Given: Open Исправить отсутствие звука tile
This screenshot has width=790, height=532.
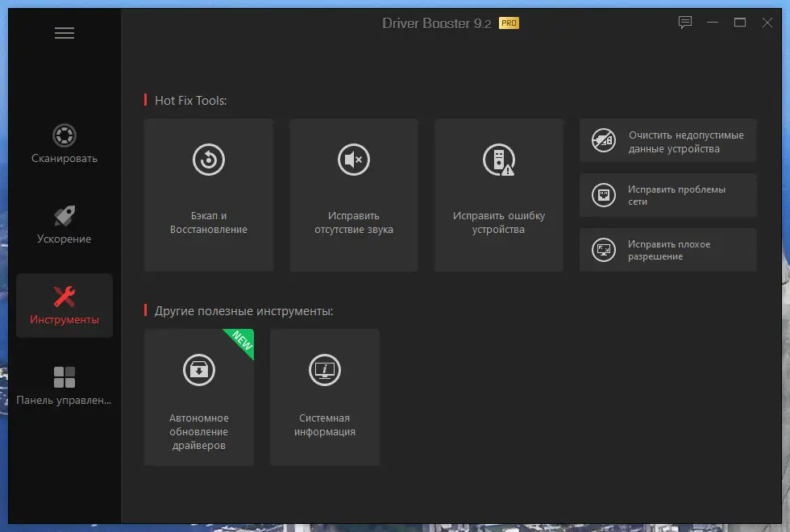Looking at the screenshot, I should (354, 195).
